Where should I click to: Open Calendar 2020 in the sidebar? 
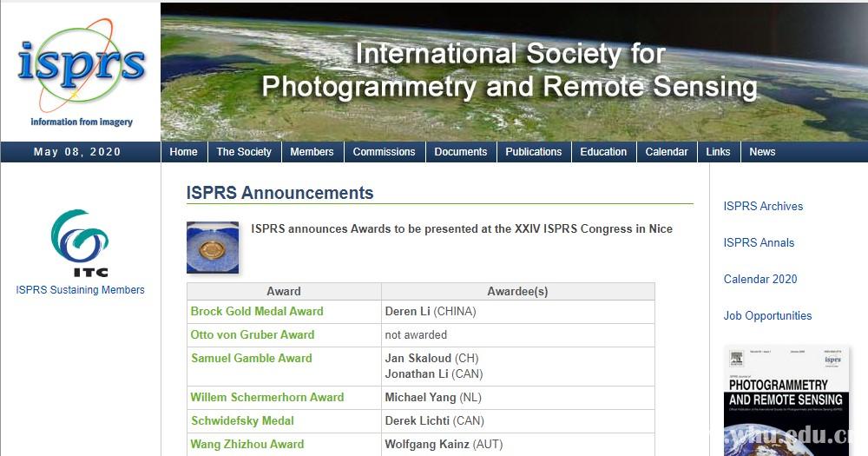tap(759, 280)
